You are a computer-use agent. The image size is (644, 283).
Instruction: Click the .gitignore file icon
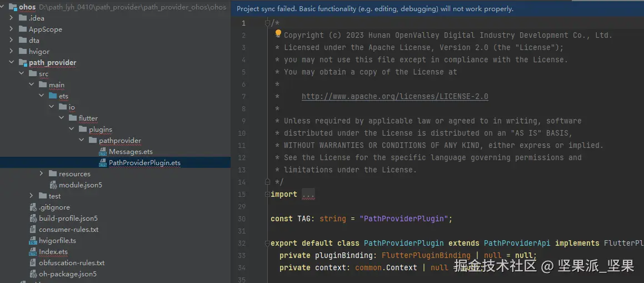point(33,207)
